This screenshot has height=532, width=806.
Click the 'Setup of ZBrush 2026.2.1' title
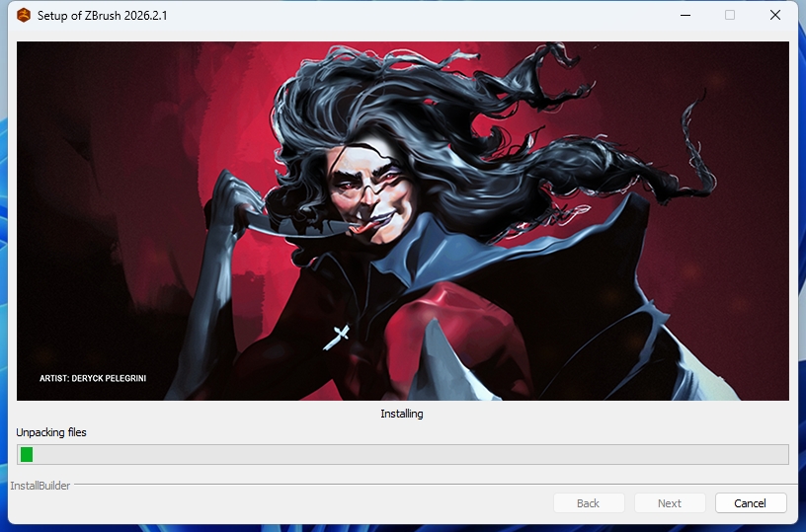(103, 16)
